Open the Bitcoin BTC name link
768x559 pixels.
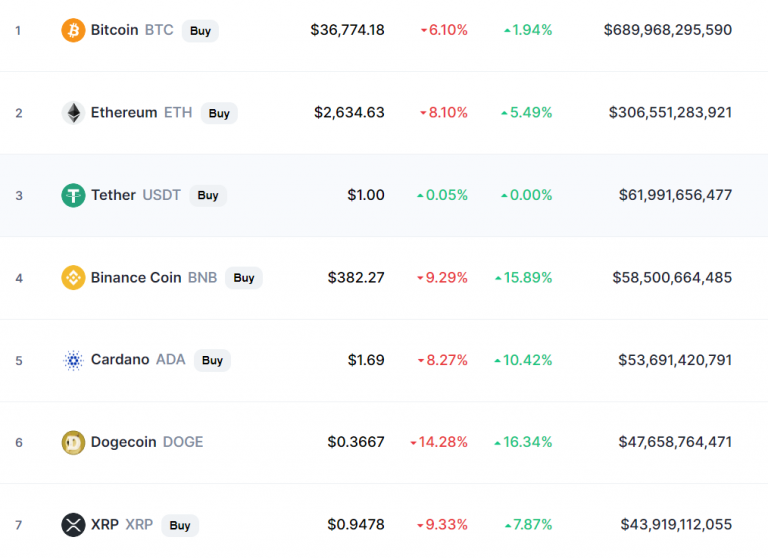click(132, 30)
